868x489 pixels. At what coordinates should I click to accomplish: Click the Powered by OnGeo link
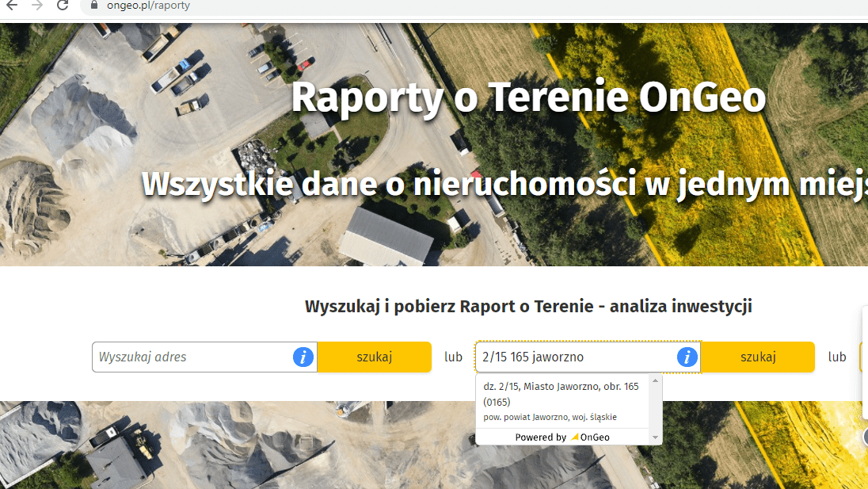(x=563, y=437)
